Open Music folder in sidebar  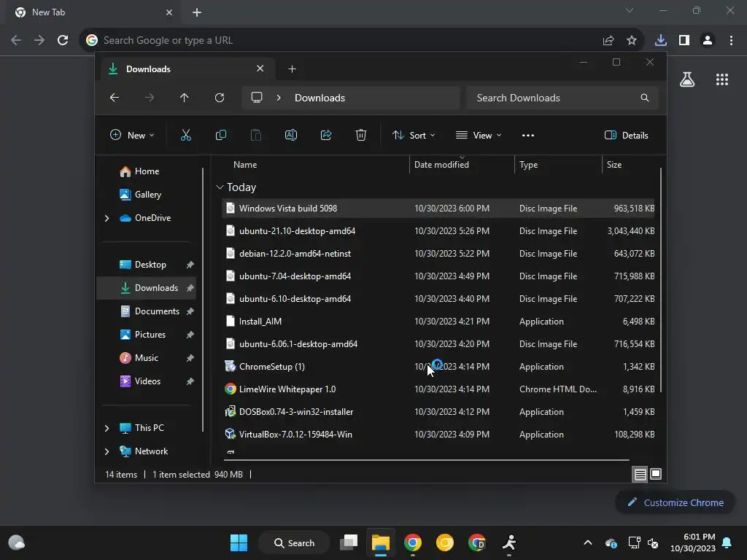click(x=147, y=358)
